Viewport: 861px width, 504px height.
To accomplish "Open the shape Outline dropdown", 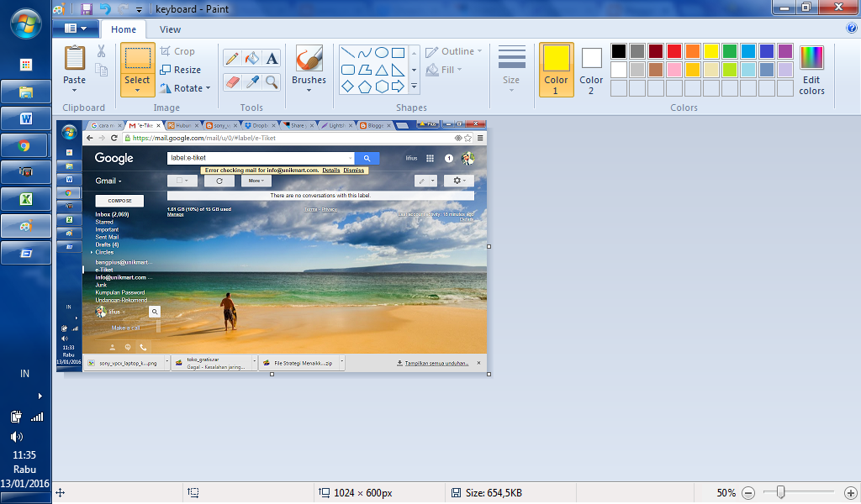I will [453, 51].
